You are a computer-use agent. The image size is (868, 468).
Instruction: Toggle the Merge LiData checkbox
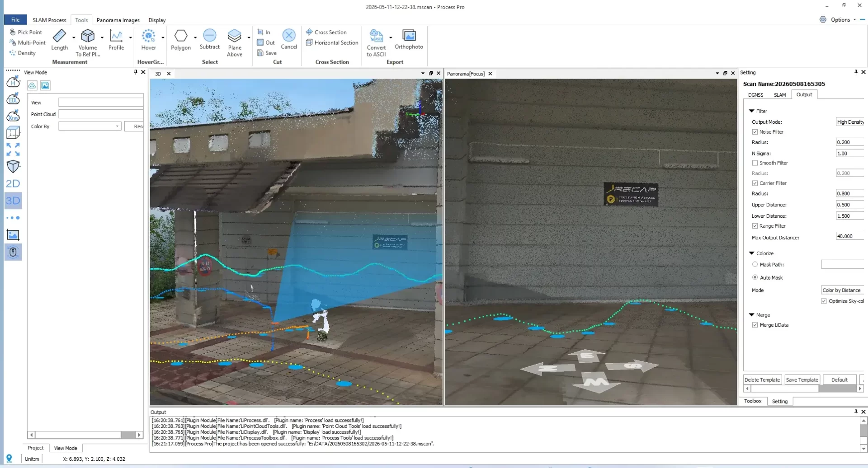(755, 325)
